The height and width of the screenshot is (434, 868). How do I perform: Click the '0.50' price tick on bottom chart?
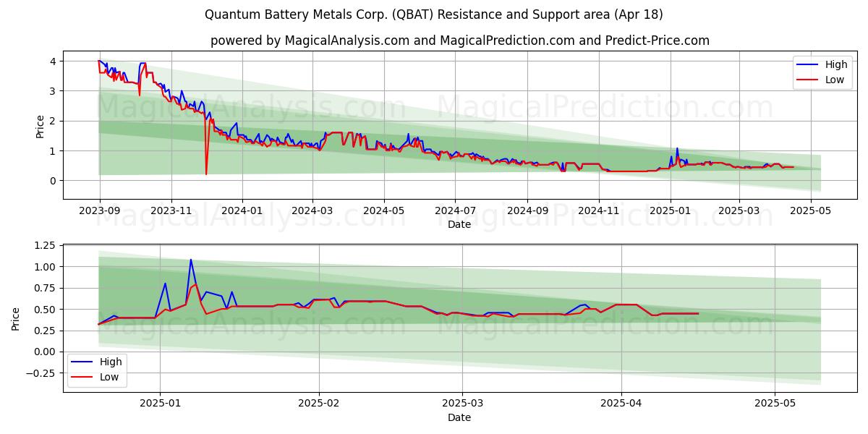pos(46,310)
